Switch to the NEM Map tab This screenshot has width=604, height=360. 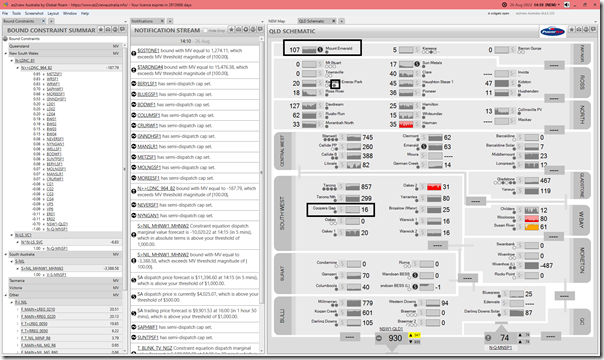pos(277,21)
